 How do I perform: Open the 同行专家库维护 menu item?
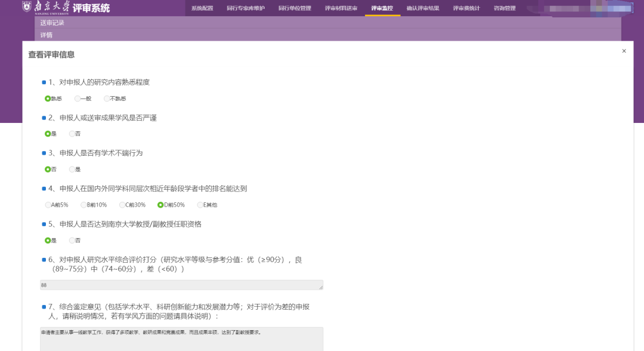[247, 8]
